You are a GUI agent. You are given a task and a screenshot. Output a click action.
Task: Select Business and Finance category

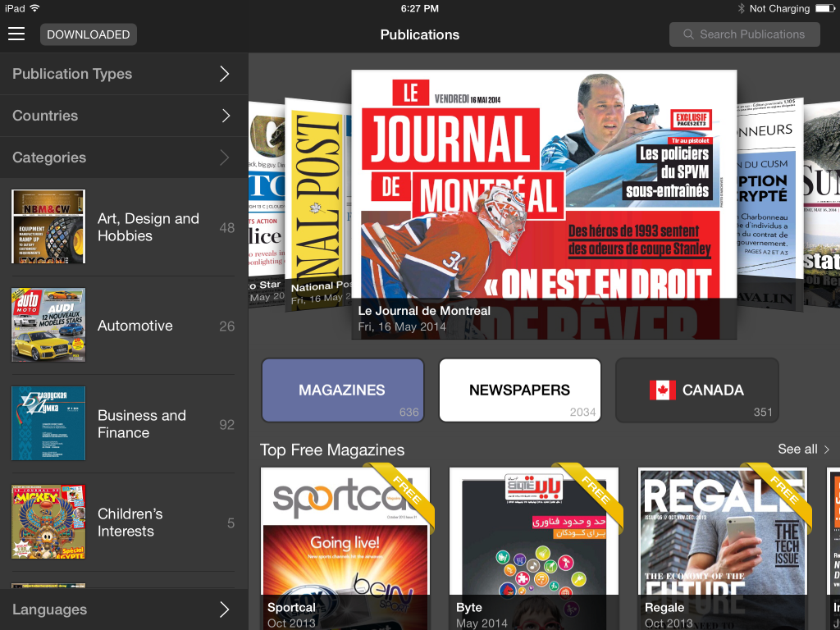124,424
